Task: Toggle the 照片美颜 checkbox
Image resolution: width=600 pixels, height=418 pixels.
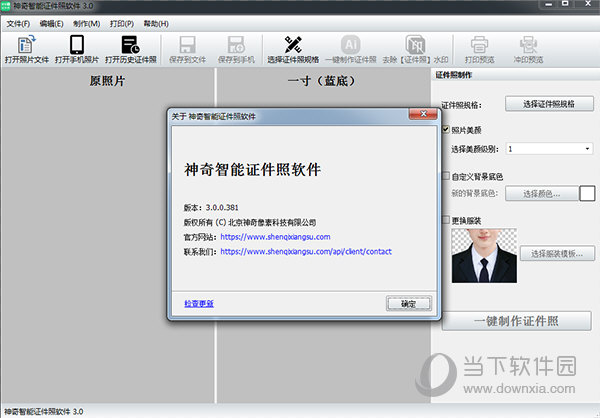Action: coord(446,129)
